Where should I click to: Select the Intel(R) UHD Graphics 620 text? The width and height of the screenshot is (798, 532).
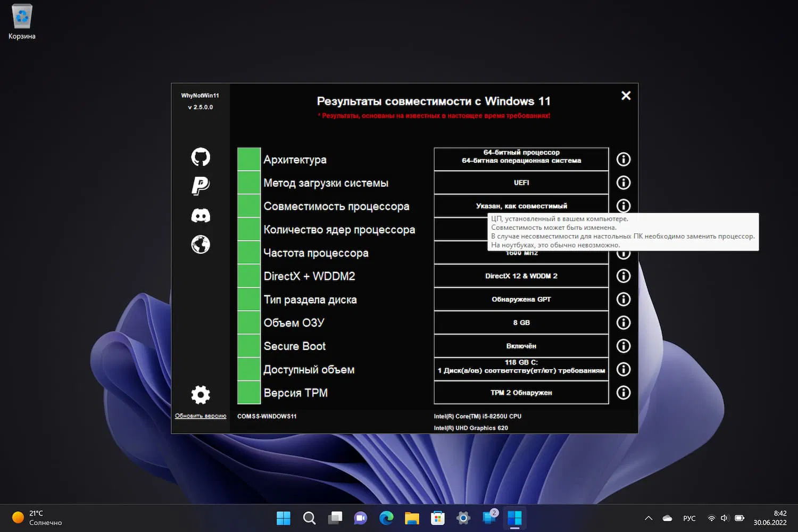(x=471, y=428)
